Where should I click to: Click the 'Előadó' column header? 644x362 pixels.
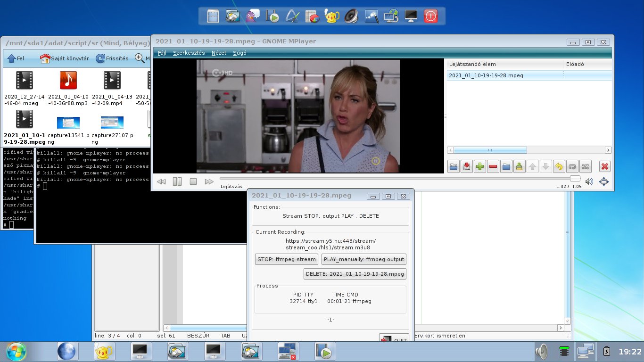pyautogui.click(x=587, y=64)
